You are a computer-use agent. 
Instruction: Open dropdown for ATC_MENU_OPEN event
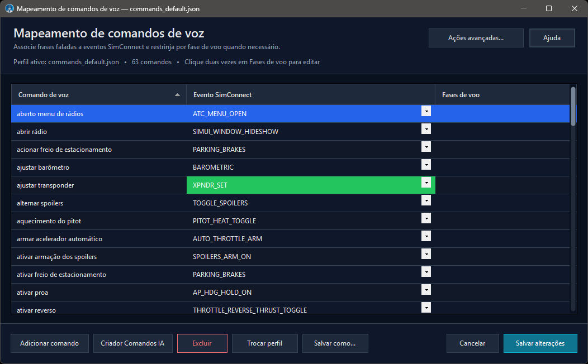[x=426, y=111]
